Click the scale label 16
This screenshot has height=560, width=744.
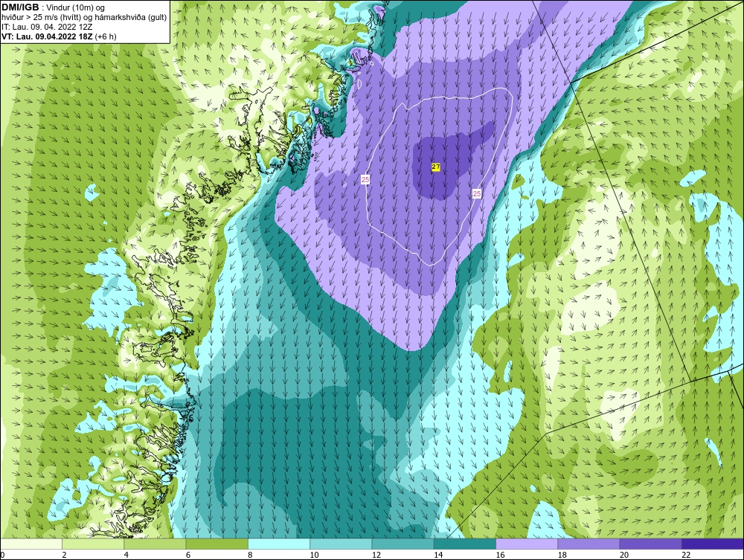coord(500,555)
